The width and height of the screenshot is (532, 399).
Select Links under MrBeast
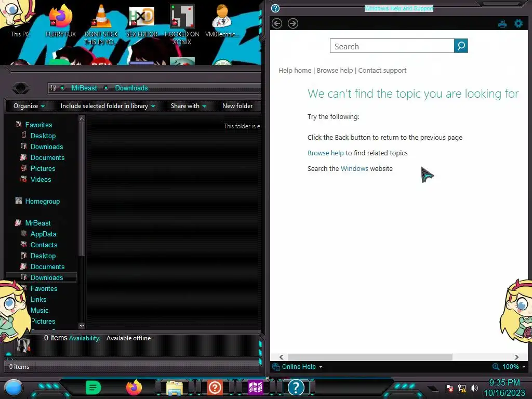click(x=38, y=299)
